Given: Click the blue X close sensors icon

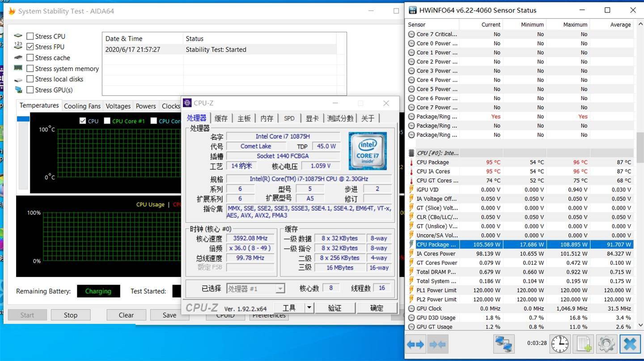Looking at the screenshot, I should 630,344.
